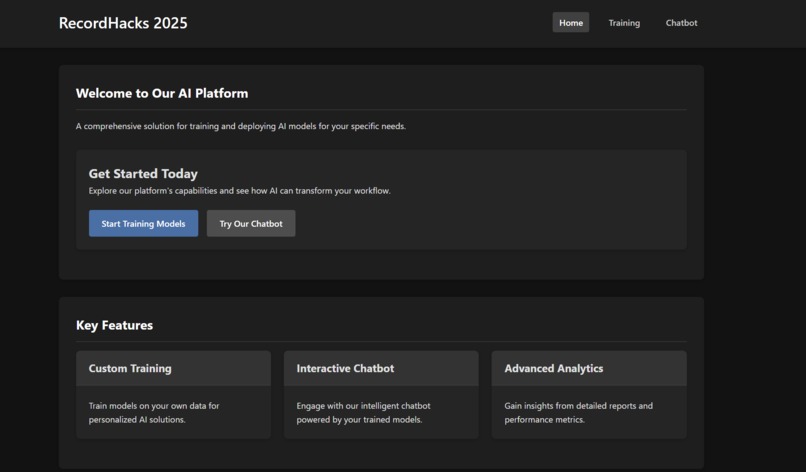Click the performance metrics text line
Image resolution: width=806 pixels, height=472 pixels.
coord(544,420)
